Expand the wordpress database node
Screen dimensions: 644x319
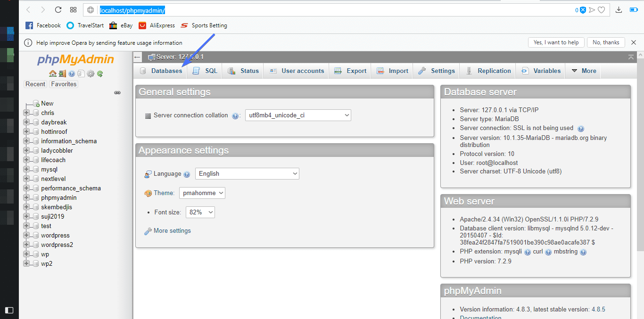(x=26, y=236)
